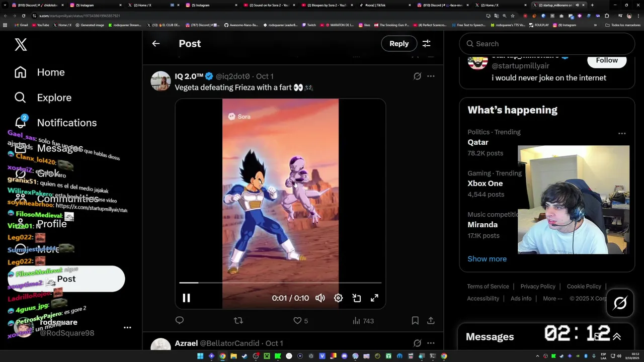Enter fullscreen on the video
The image size is (644, 362).
click(374, 298)
